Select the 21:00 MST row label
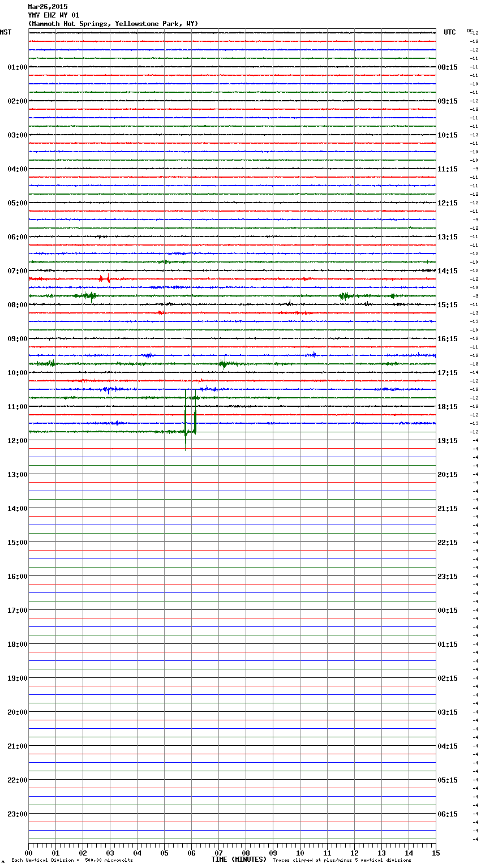 pyautogui.click(x=18, y=746)
